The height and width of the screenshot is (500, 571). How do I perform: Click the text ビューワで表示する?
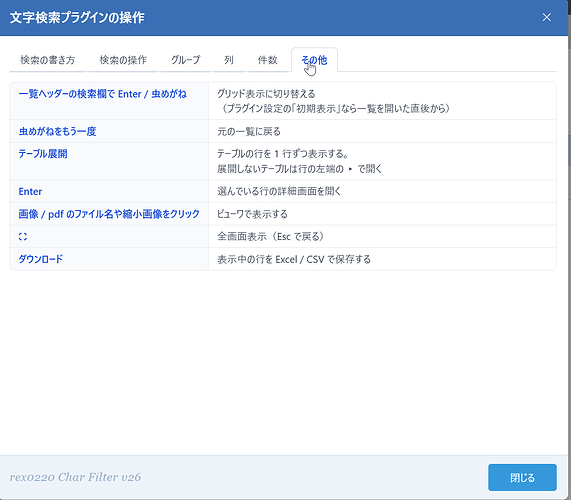point(252,214)
